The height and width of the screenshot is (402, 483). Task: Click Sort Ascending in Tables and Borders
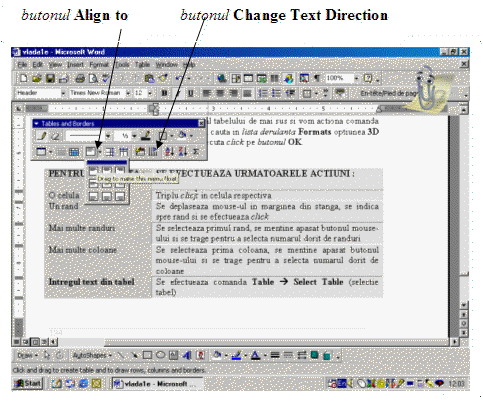pos(170,152)
